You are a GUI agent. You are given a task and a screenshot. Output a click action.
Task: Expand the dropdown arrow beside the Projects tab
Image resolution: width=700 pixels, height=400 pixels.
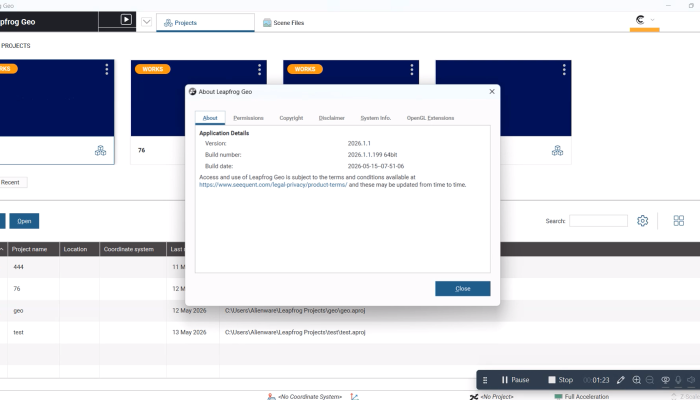coord(146,22)
